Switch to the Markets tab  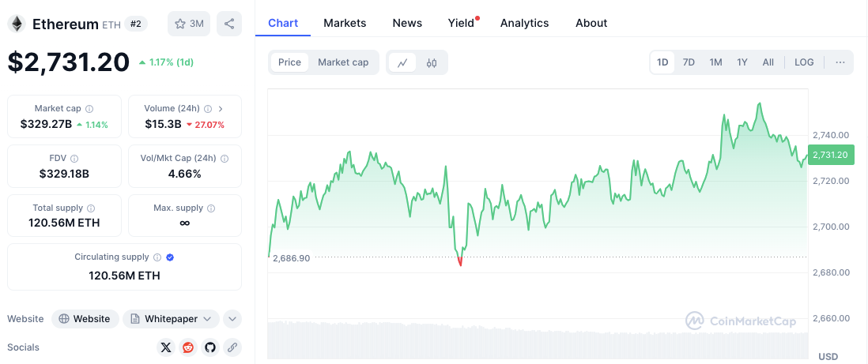coord(345,23)
